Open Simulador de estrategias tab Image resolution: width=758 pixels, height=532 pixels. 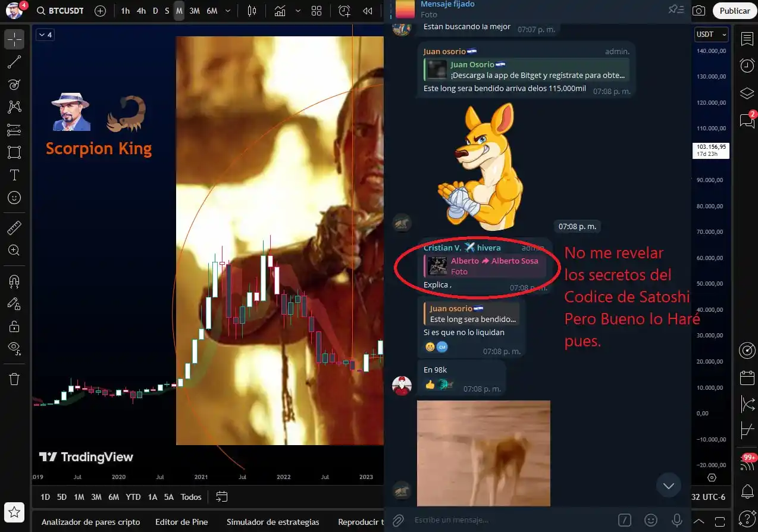(x=273, y=522)
